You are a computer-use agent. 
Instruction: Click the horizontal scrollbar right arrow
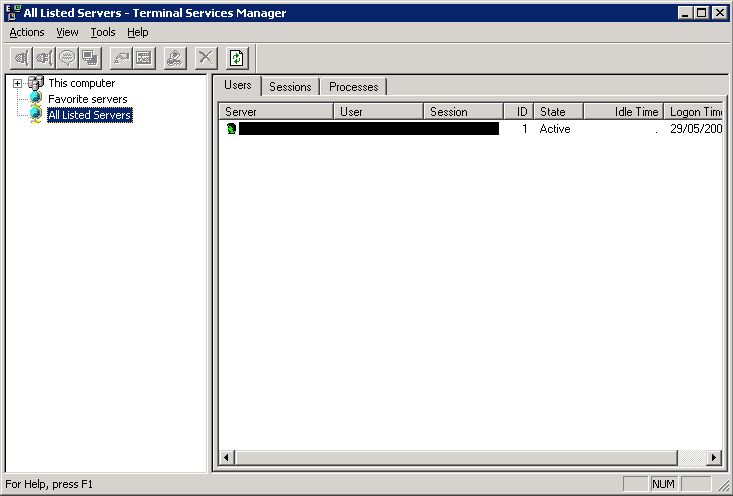(713, 457)
